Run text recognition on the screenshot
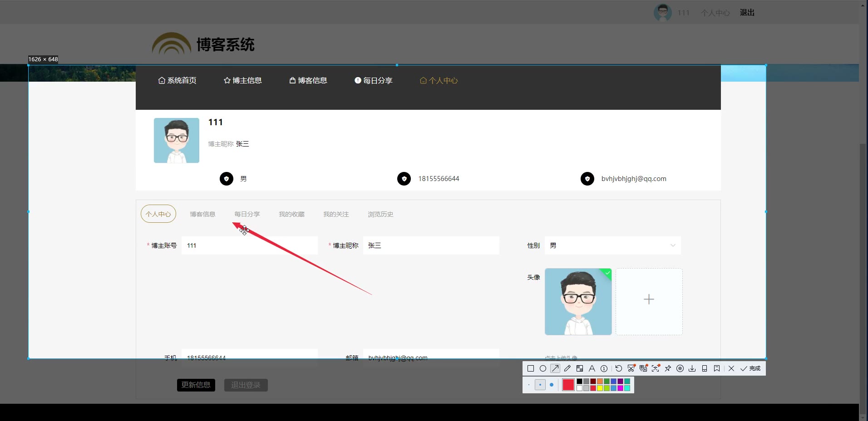The height and width of the screenshot is (421, 868). point(656,368)
